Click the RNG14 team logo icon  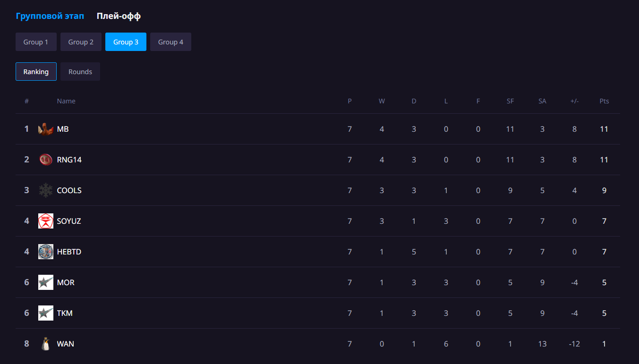(46, 160)
